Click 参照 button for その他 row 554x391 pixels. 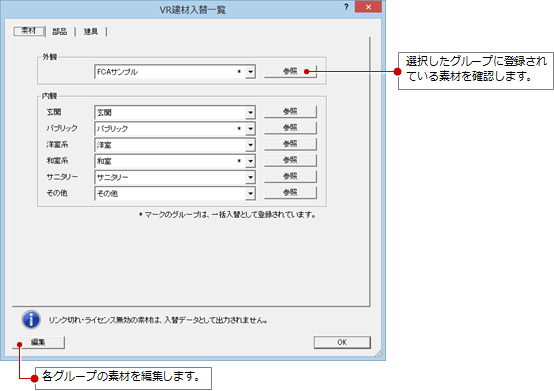[x=290, y=192]
